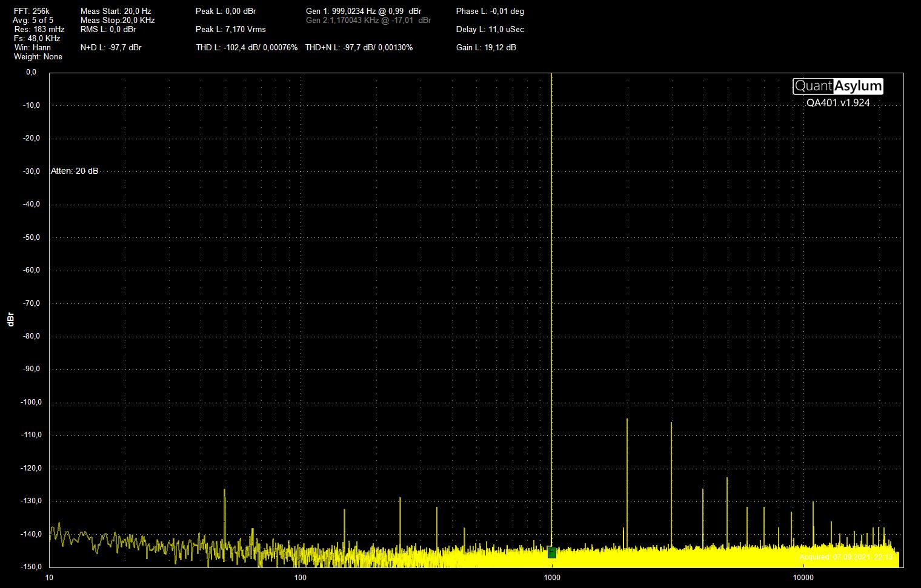921x588 pixels.
Task: Click the Atten: 20 dB label
Action: [x=75, y=171]
